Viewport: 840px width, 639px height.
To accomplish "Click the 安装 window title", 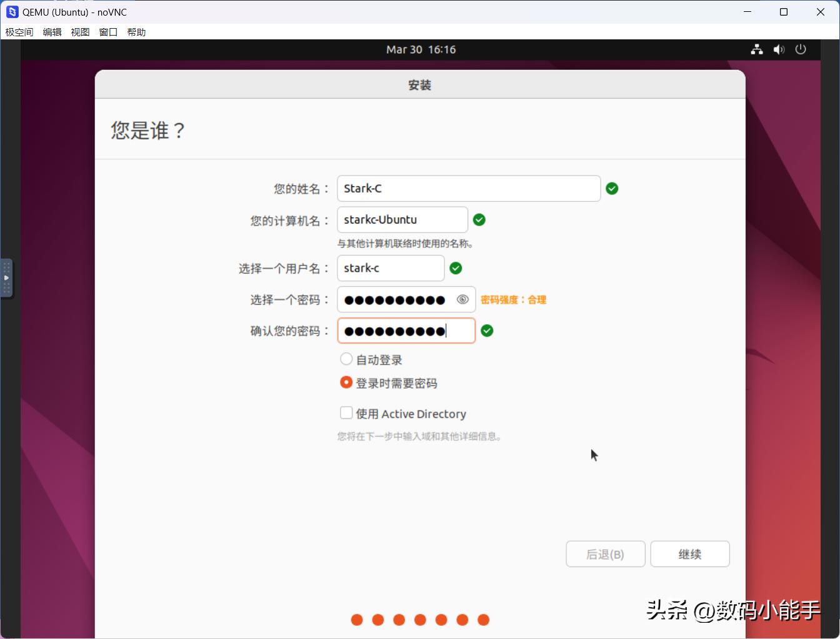I will [420, 85].
